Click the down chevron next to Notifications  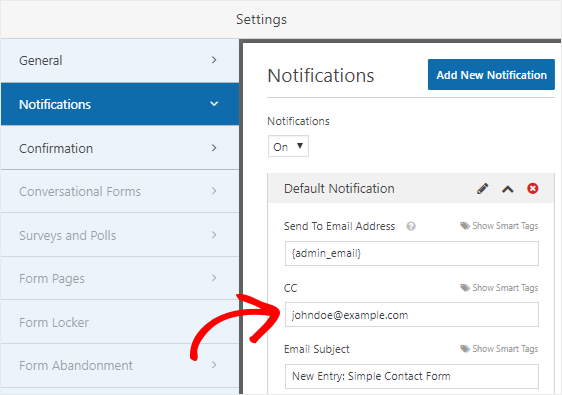pyautogui.click(x=214, y=104)
